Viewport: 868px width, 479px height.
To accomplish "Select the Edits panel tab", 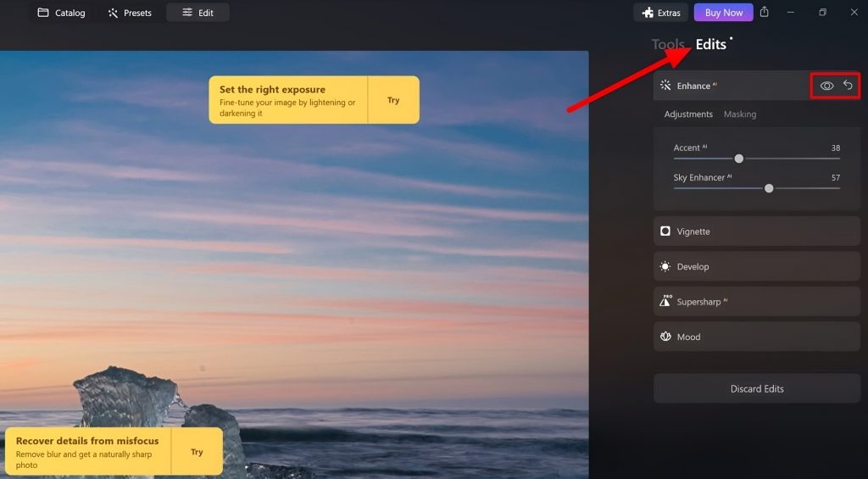I will point(711,44).
